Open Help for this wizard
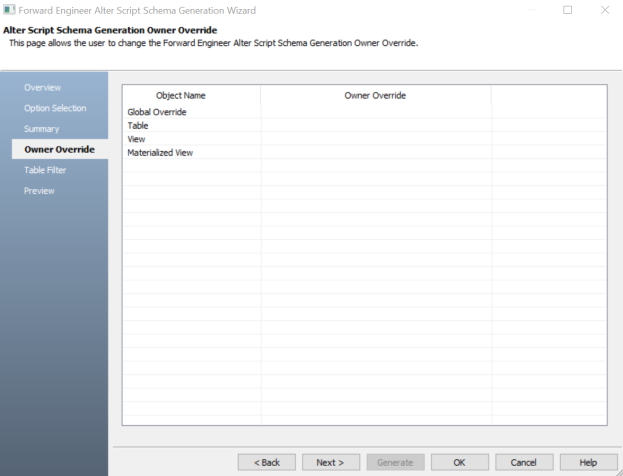This screenshot has width=623, height=476. coord(588,462)
